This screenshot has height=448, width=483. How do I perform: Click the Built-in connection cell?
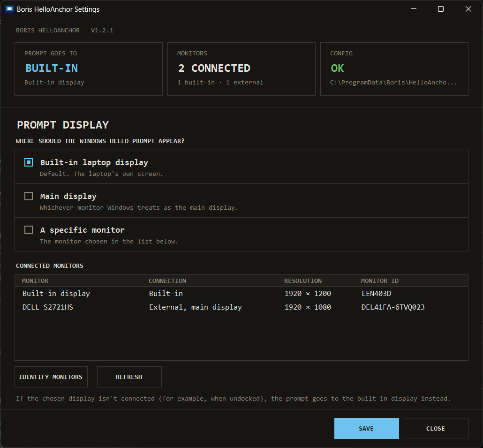pos(166,294)
